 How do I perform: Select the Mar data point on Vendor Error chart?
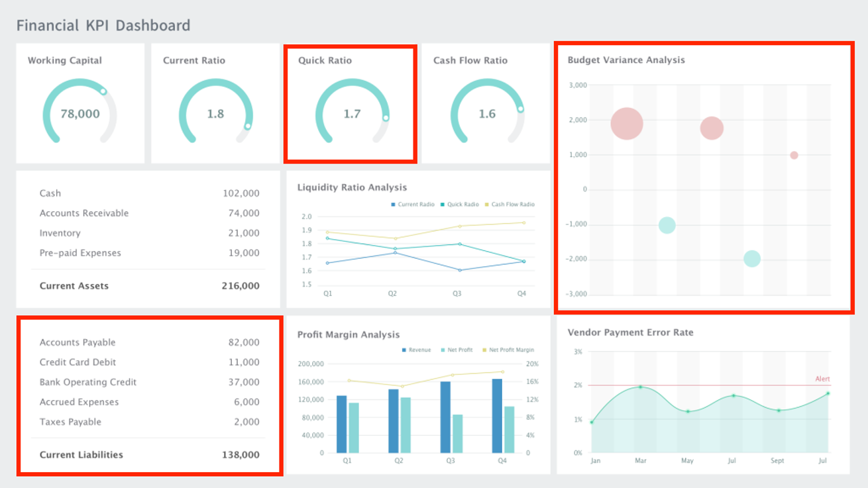pos(640,387)
